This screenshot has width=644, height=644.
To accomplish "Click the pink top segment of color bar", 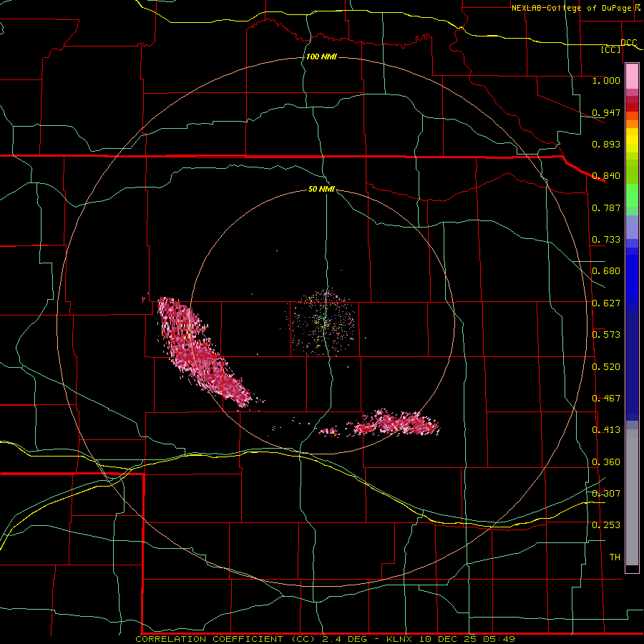I will point(632,76).
